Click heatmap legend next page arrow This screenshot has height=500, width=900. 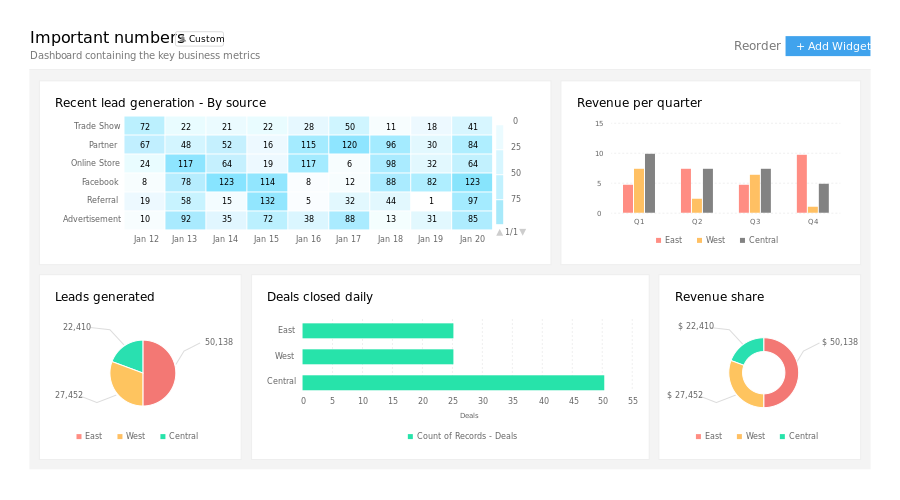point(522,232)
